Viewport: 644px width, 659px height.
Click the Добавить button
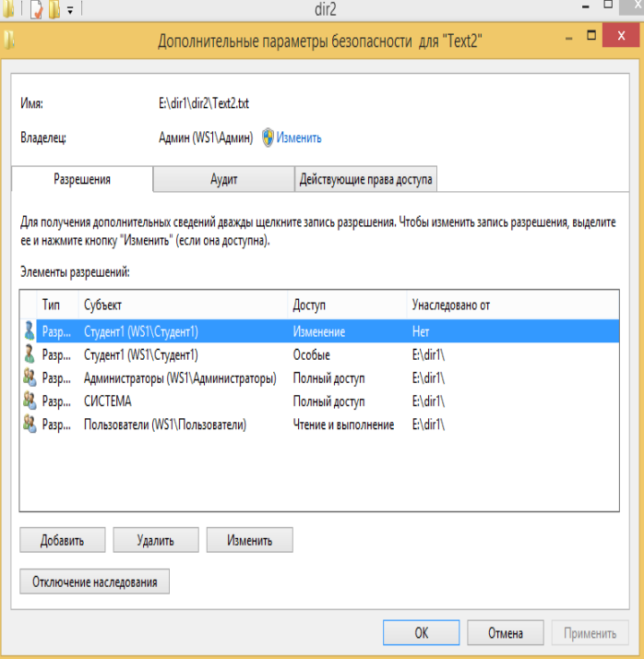62,540
